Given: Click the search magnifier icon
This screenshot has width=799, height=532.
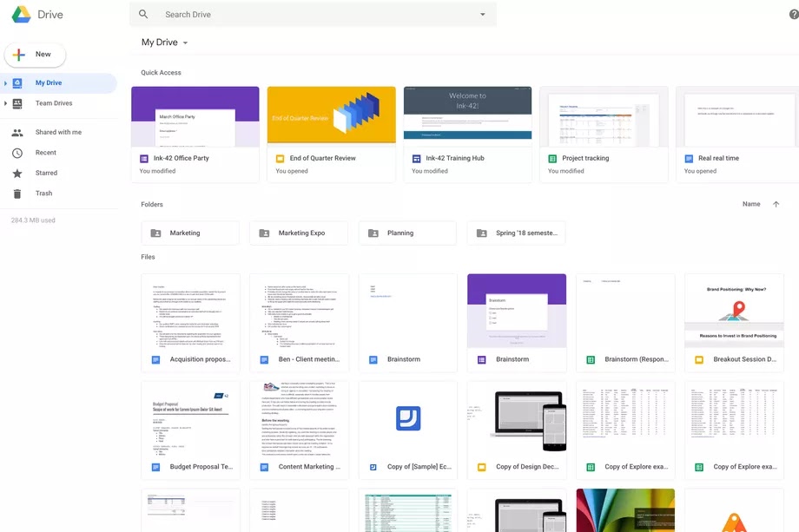Looking at the screenshot, I should [x=142, y=14].
